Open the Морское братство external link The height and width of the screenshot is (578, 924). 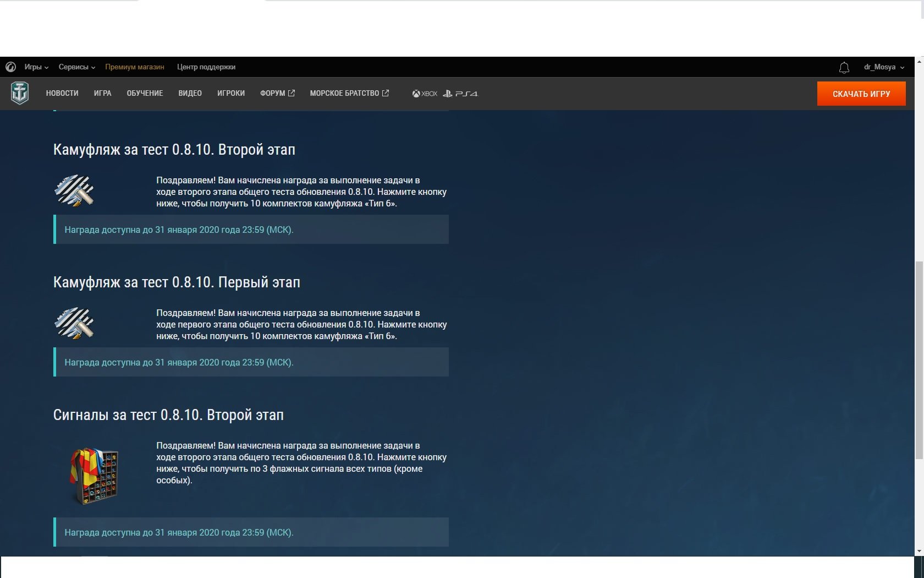pos(349,94)
